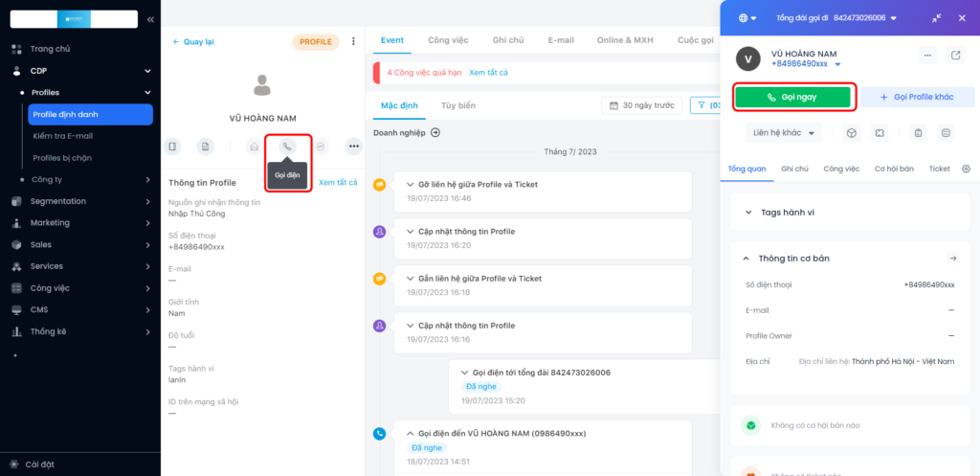Click the cube icon in call panel toolbar
980x476 pixels.
pos(851,132)
